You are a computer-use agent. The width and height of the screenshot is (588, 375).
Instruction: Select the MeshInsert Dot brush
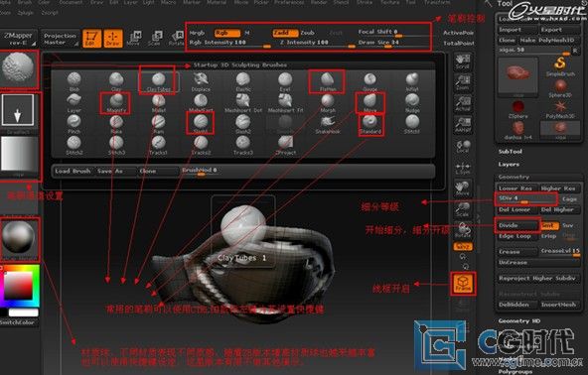pyautogui.click(x=243, y=103)
